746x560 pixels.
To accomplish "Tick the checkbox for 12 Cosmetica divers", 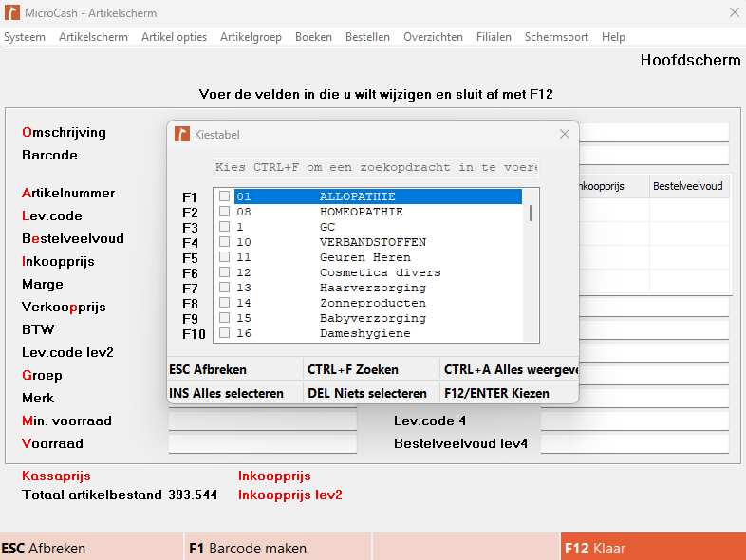I will [x=225, y=272].
